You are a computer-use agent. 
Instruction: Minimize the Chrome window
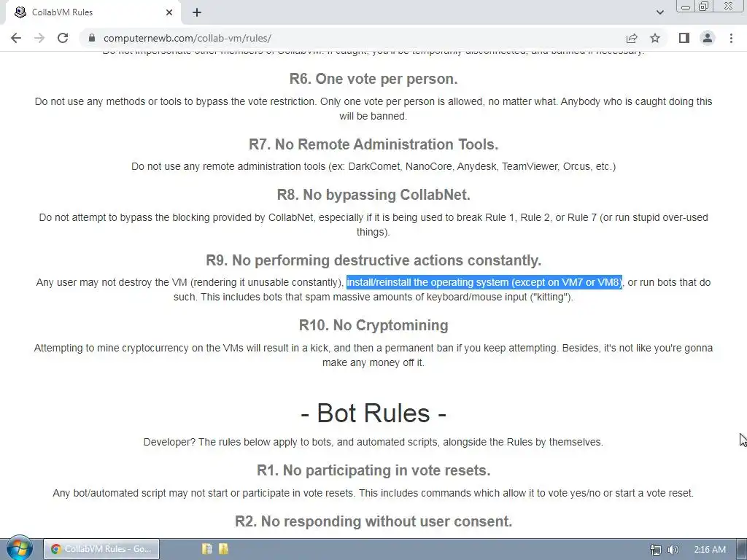pyautogui.click(x=686, y=7)
